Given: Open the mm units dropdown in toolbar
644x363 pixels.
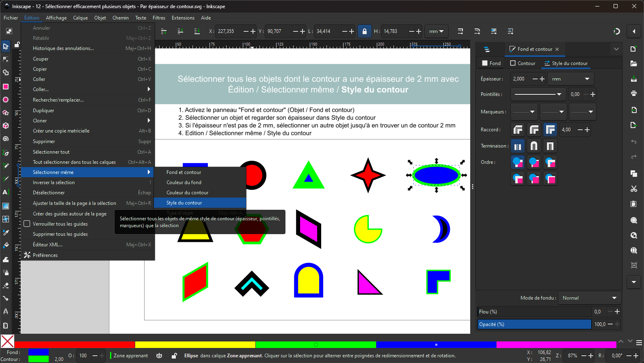Looking at the screenshot, I should tap(436, 31).
